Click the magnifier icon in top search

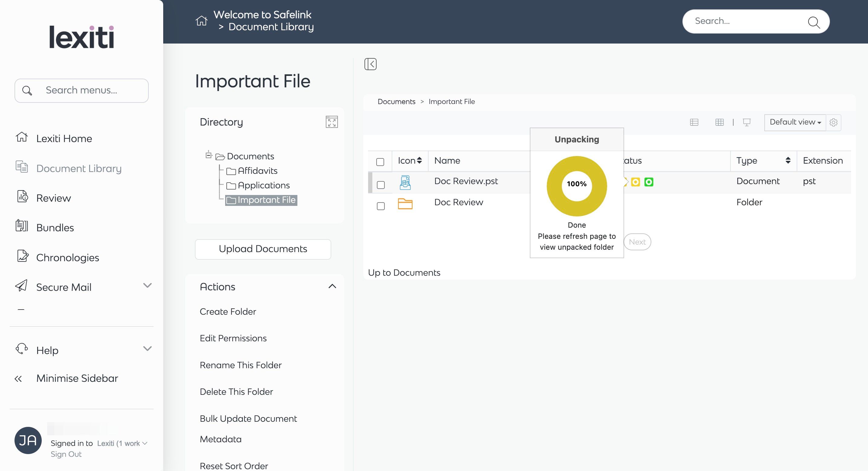tap(813, 22)
